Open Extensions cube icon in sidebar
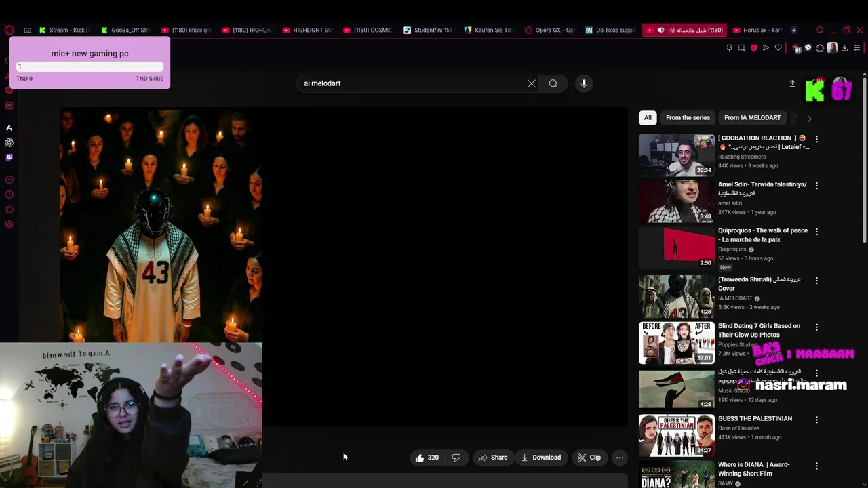 click(x=9, y=209)
